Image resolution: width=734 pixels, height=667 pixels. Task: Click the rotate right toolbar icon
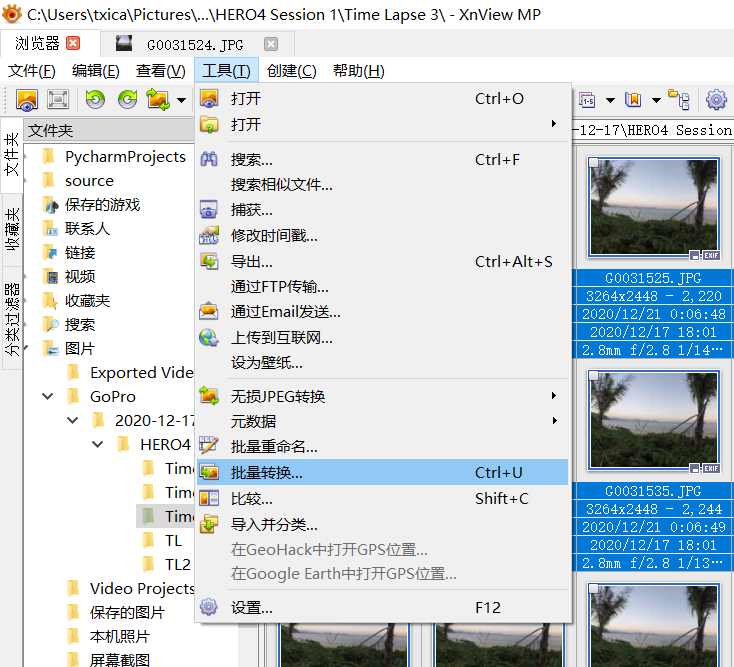tap(127, 99)
